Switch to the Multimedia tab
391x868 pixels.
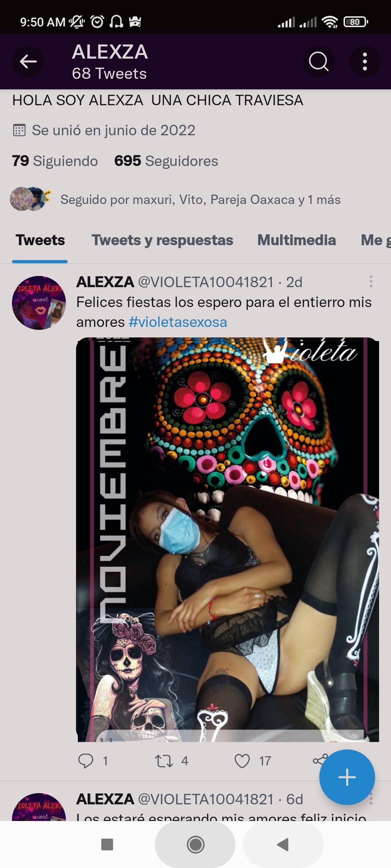coord(297,240)
